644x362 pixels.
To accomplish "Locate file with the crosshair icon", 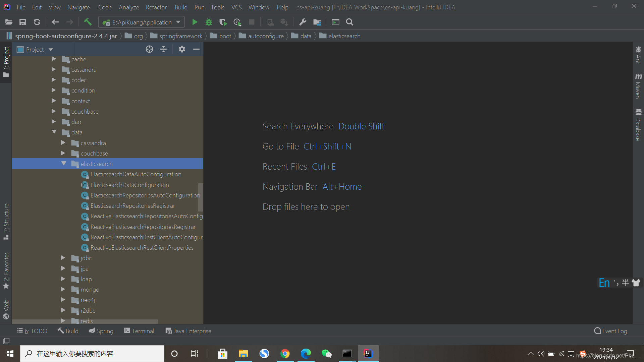I will click(149, 49).
